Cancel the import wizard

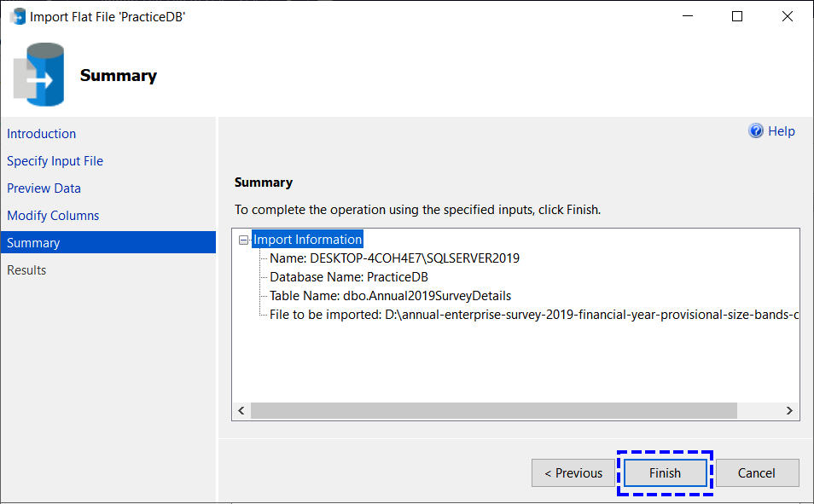[756, 472]
